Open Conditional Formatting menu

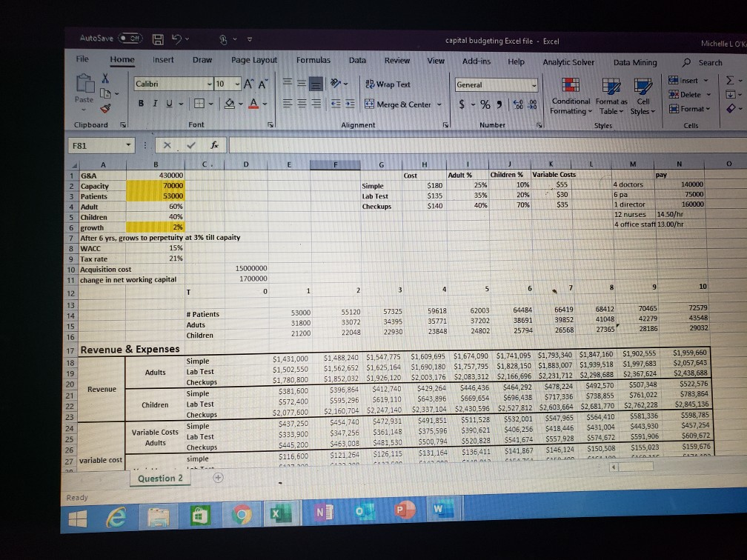571,96
